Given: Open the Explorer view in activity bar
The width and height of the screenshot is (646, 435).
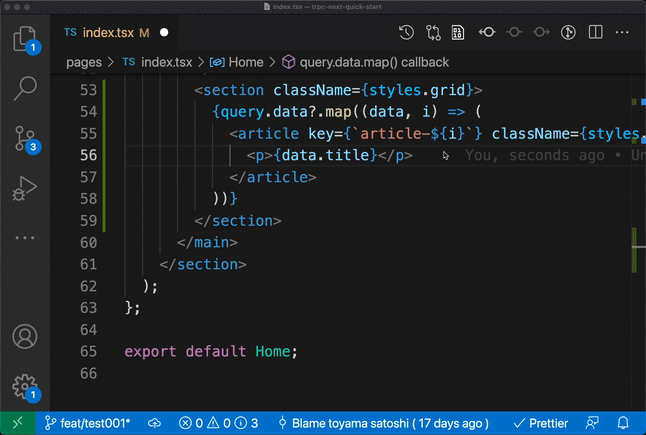Looking at the screenshot, I should [x=24, y=38].
